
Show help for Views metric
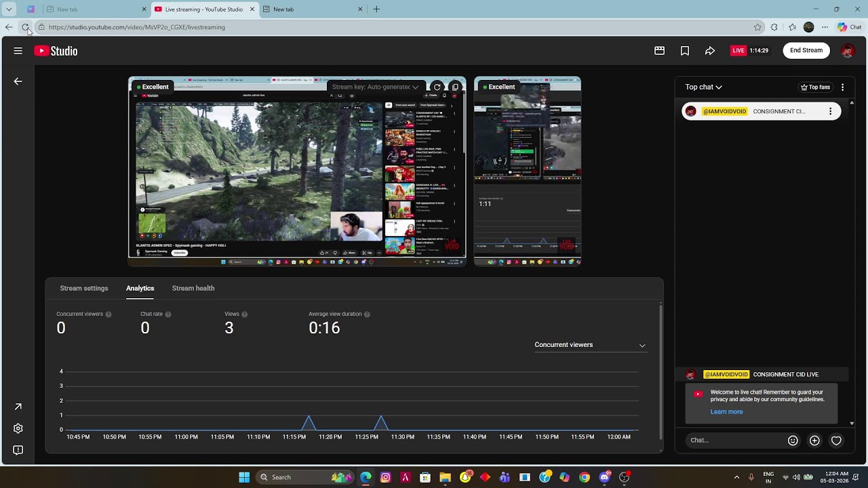245,314
